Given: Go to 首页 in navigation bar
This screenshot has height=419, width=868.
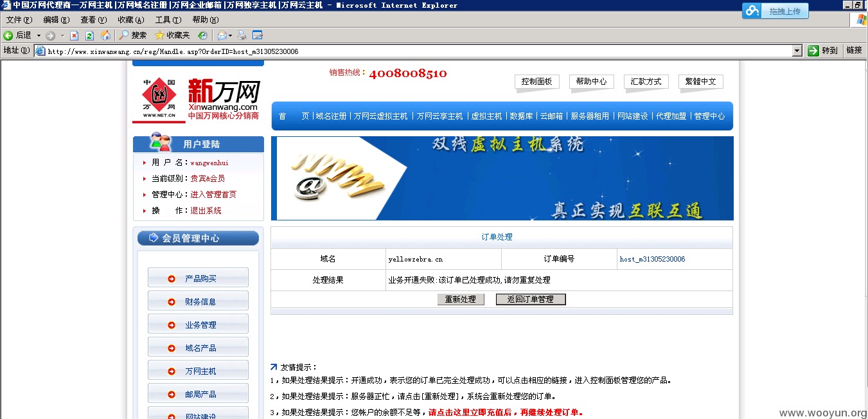Looking at the screenshot, I should click(294, 116).
